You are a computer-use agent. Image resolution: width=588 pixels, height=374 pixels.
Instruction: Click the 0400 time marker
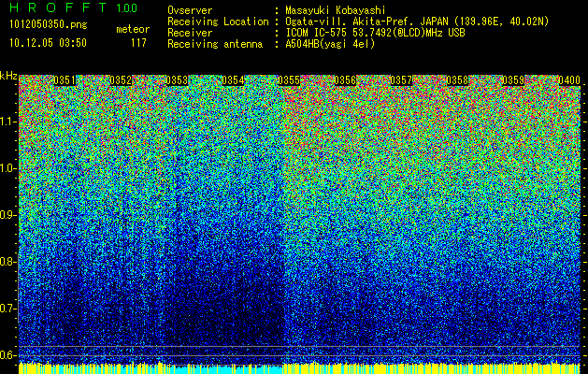click(569, 80)
